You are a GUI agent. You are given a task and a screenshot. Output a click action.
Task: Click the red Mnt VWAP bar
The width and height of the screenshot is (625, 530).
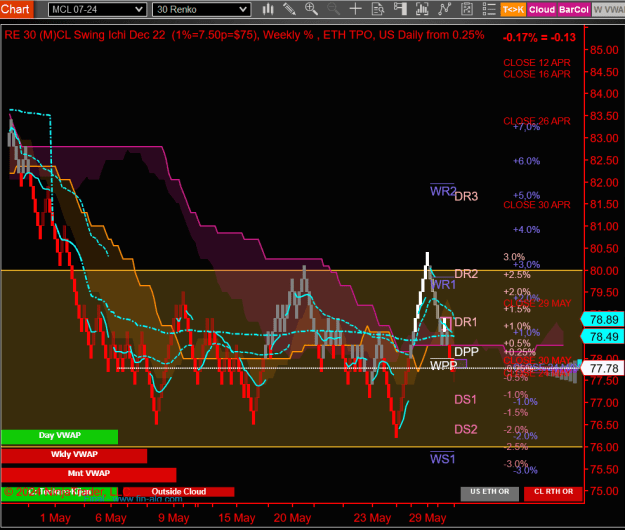[89, 474]
